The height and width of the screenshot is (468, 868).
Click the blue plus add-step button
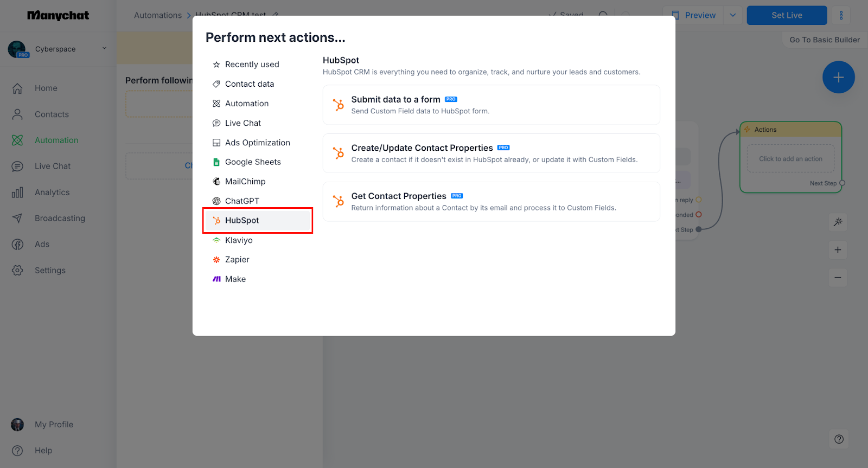point(838,78)
